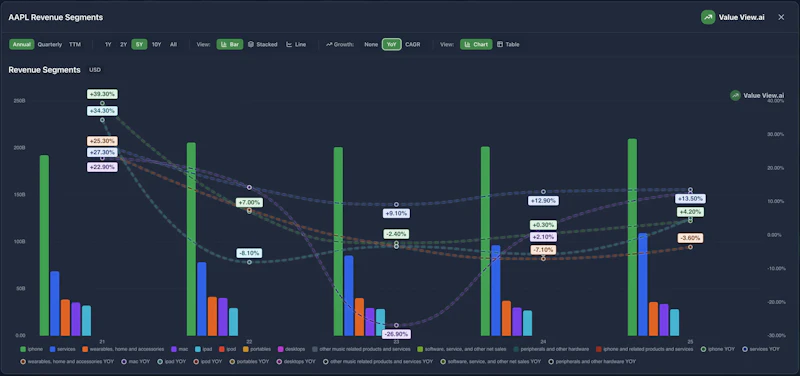Toggle services YOY line in legend
Screen dimensions: 800x376
point(761,349)
